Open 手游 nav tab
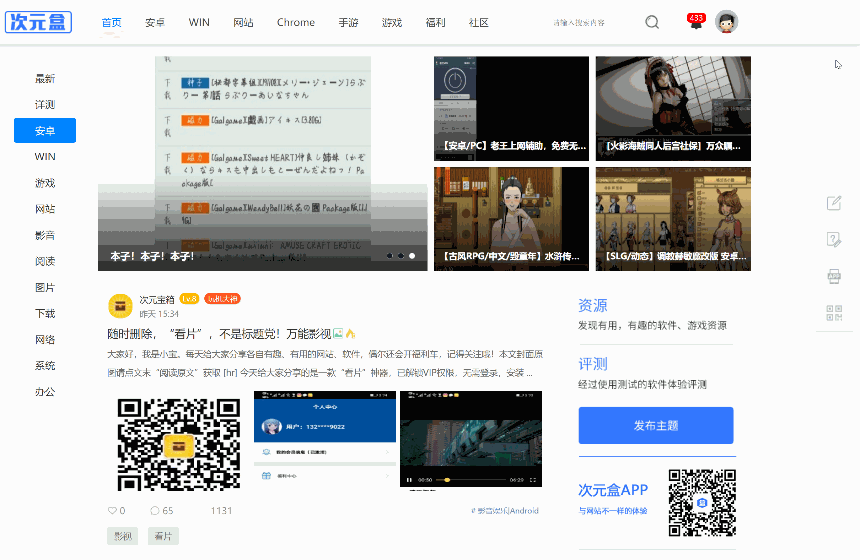Screen dimensions: 860x560 click(348, 22)
